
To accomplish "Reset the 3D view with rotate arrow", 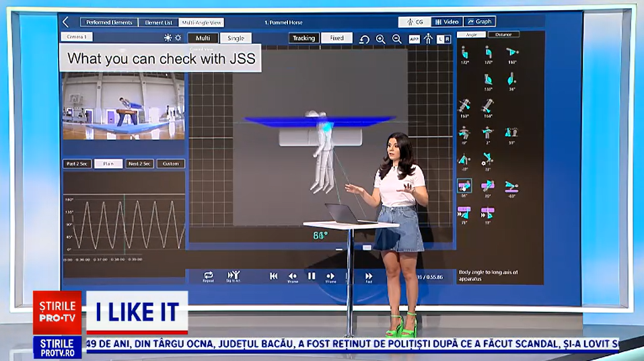I will pyautogui.click(x=364, y=39).
